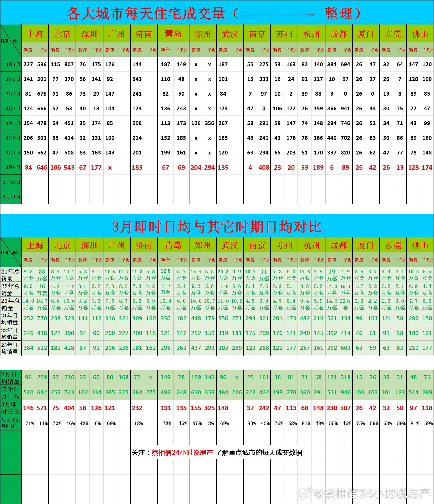Click 佛山 header in daily volume table
Screen dimensions: 434x504
pos(420,34)
